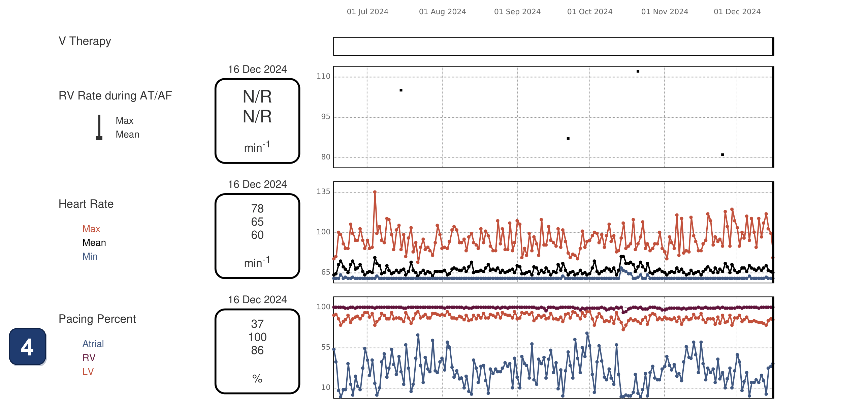868x405 pixels.
Task: Click the 01 Oct 2024 date label
Action: (x=590, y=11)
